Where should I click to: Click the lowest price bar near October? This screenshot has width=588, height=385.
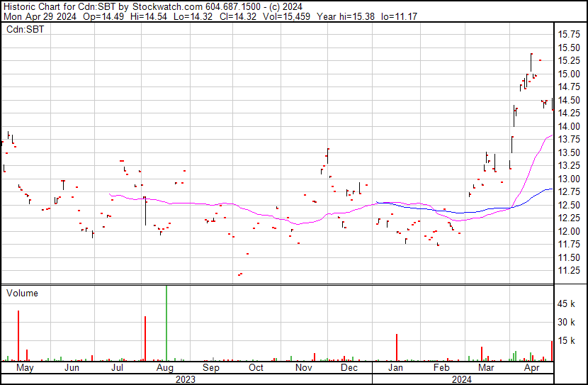[x=240, y=274]
